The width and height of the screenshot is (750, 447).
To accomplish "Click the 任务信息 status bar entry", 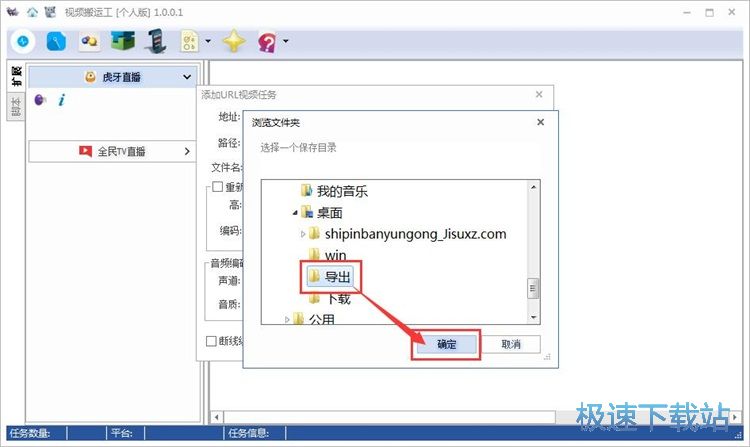I will coord(248,433).
